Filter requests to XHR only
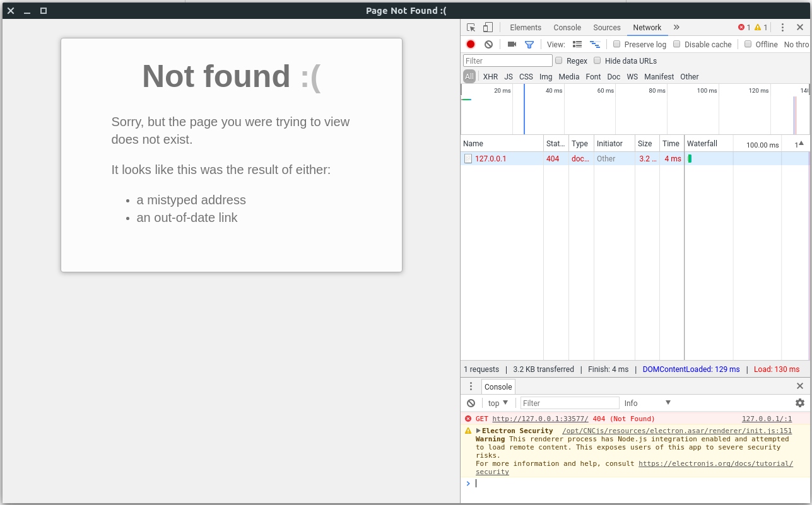Viewport: 812px width, 505px height. pos(490,76)
